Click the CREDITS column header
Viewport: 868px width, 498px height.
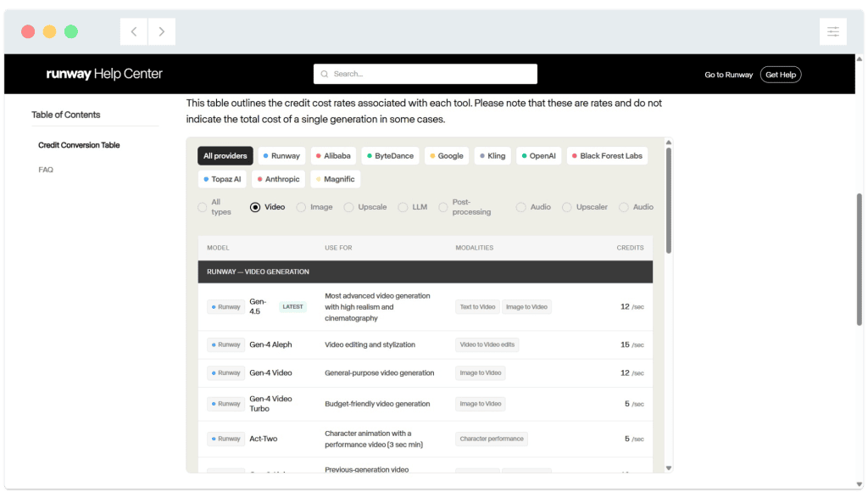(x=630, y=248)
